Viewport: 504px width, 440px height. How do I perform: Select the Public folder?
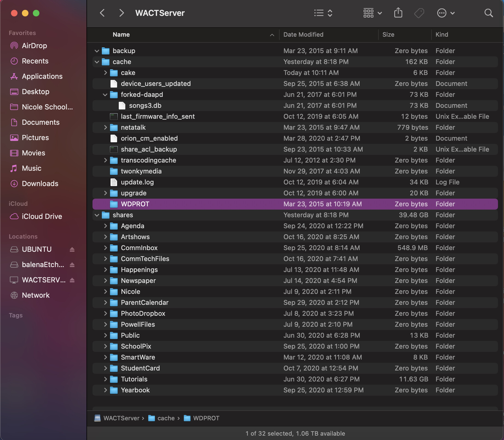(295, 335)
